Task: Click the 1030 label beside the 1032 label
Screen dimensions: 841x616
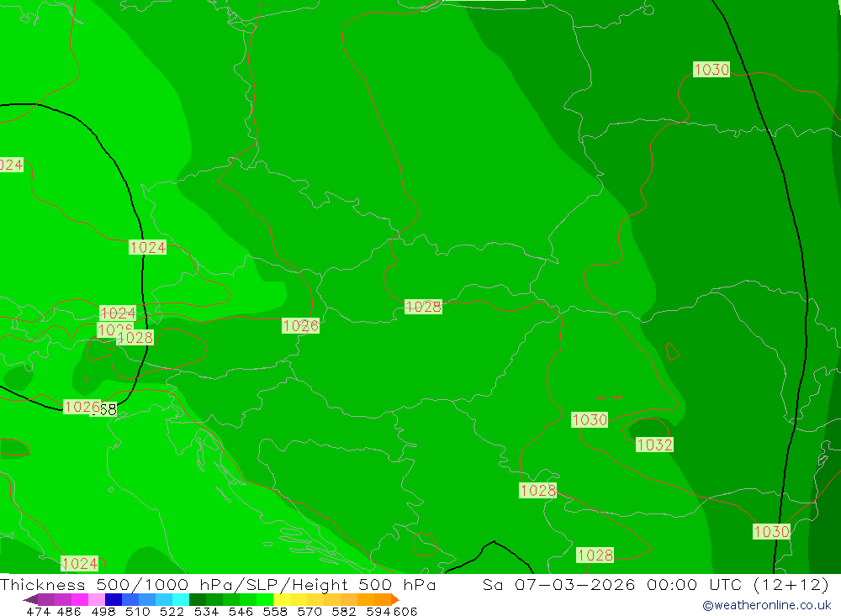Action: click(x=590, y=419)
